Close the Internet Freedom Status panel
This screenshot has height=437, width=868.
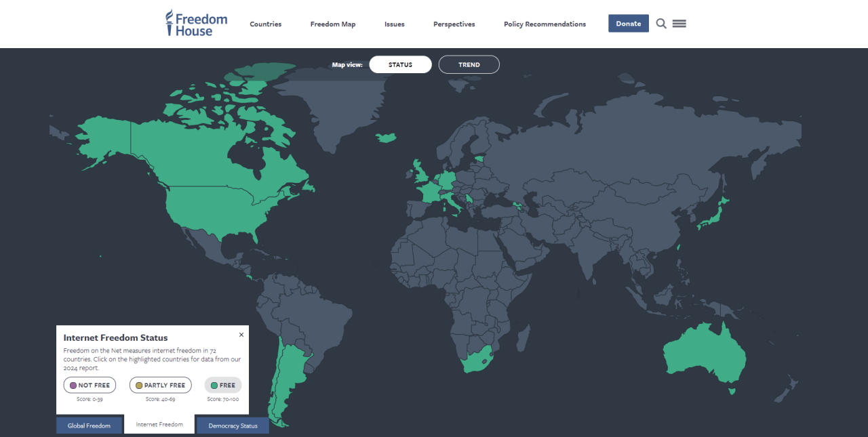[241, 335]
